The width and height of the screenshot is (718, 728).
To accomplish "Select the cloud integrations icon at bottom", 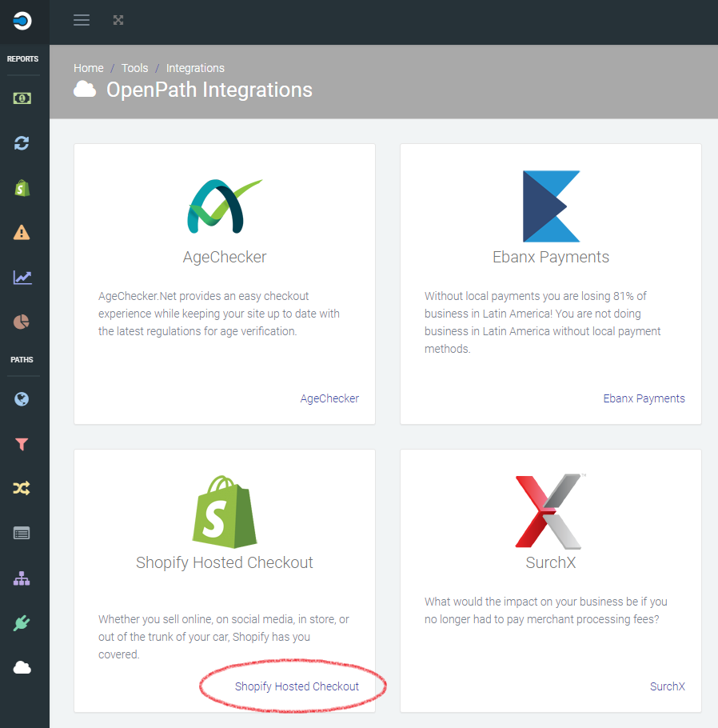I will click(22, 667).
